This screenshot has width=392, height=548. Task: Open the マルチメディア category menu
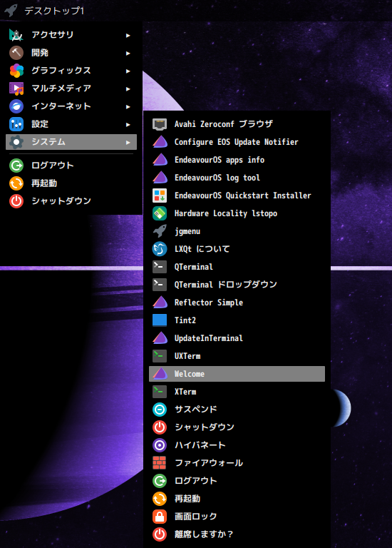71,88
